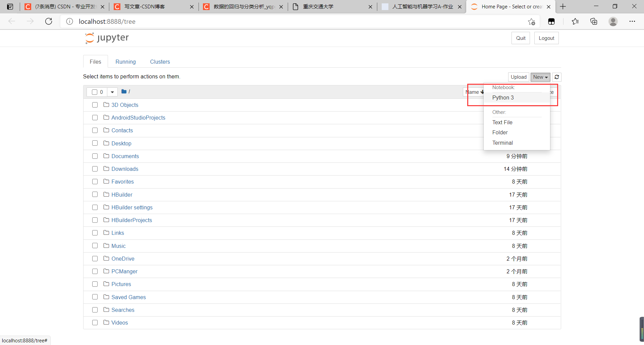The width and height of the screenshot is (644, 345).
Task: Click OneDrive modified time 2 个月前
Action: coord(517,259)
